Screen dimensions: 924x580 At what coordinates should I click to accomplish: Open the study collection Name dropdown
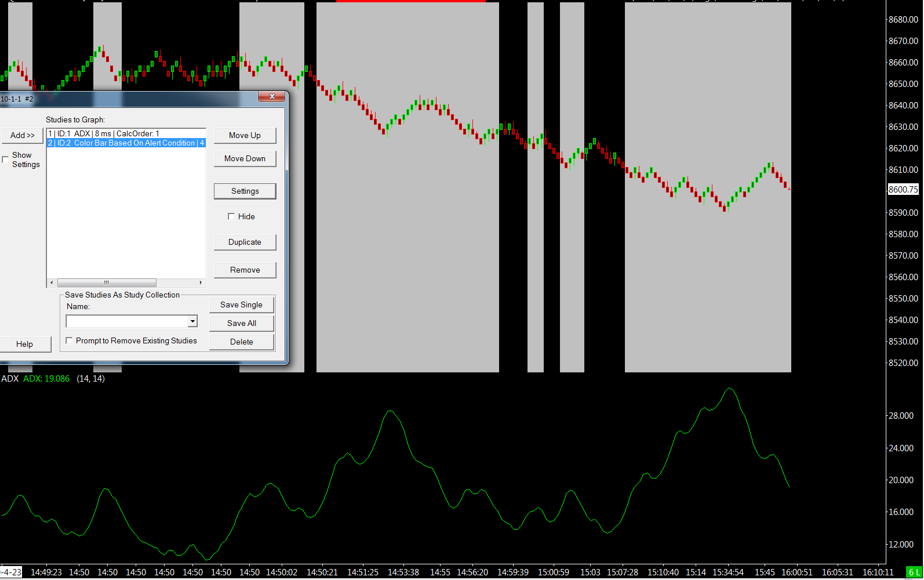[x=192, y=321]
